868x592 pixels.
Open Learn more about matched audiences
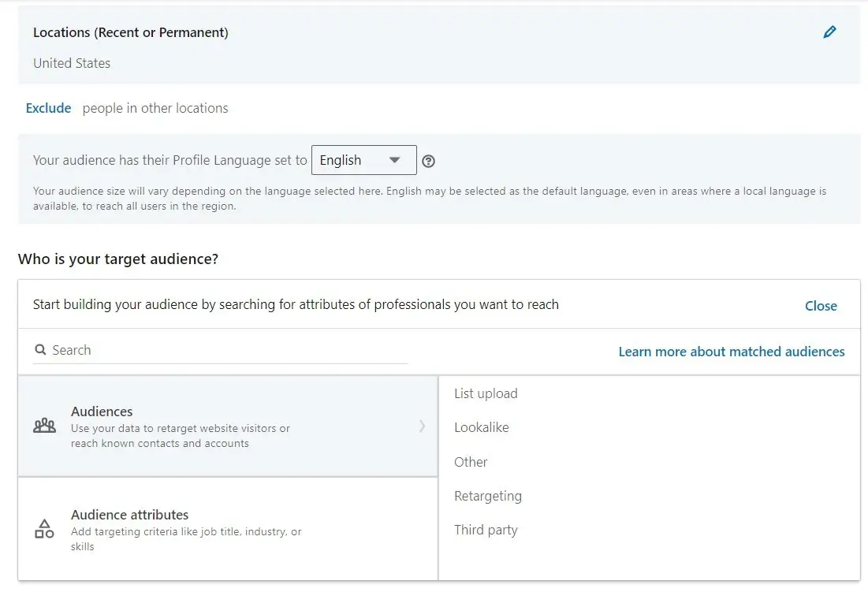tap(731, 352)
